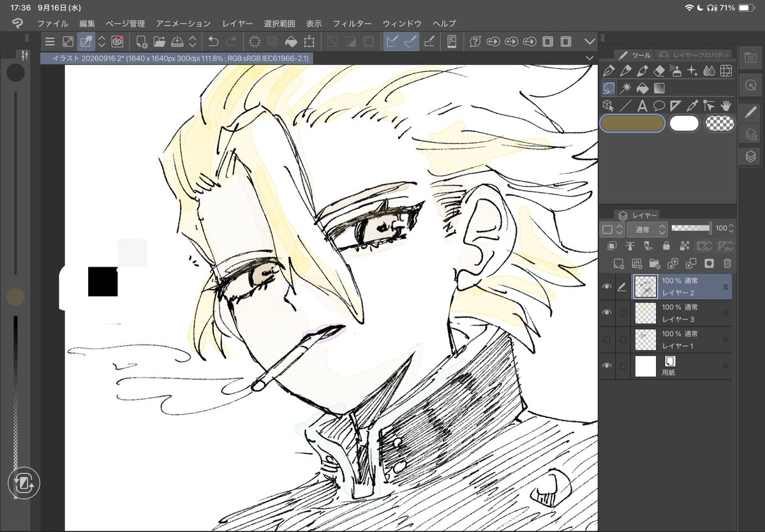This screenshot has width=765, height=532.
Task: Select the Ruler triangle tool
Action: 676,105
